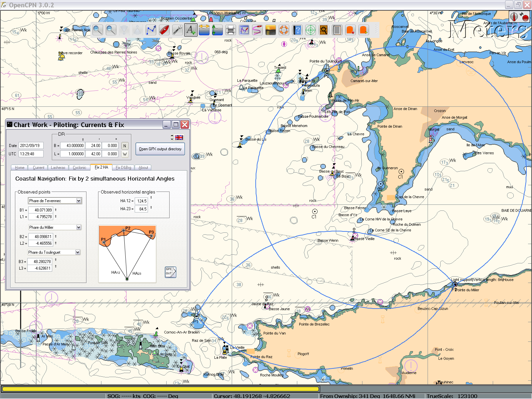
Task: Switch to the Lasheras tab
Action: click(58, 168)
